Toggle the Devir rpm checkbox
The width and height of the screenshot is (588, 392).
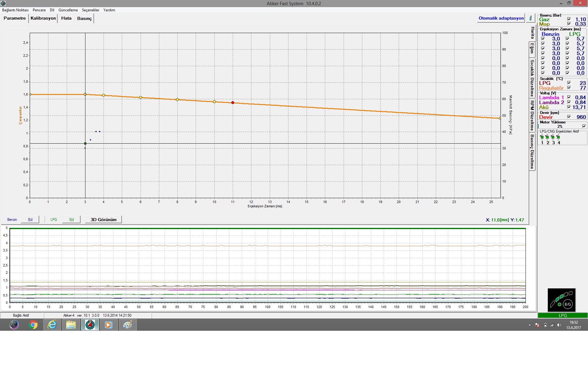click(x=569, y=117)
